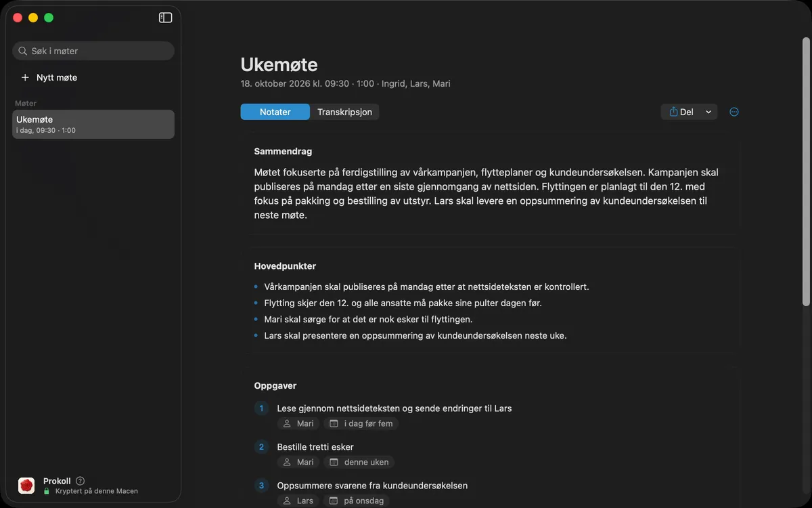Screen dimensions: 812x508
Task: Click calendar icon in 'på onsdag' tag
Action: tap(334, 501)
